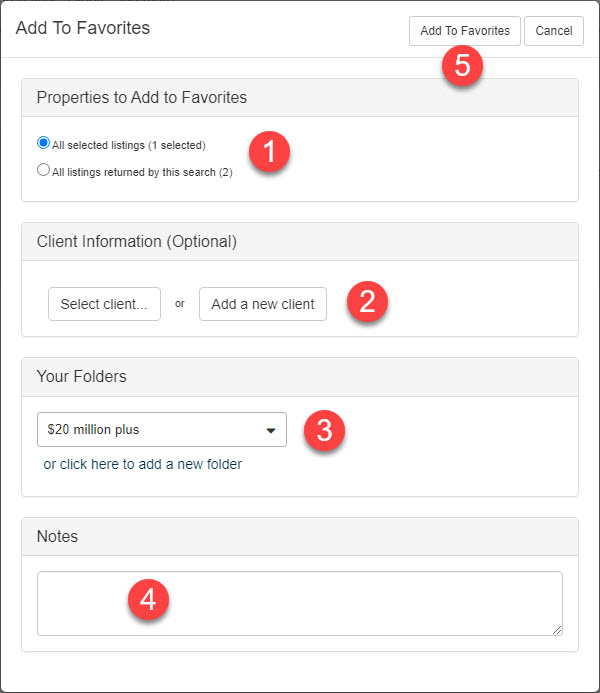The width and height of the screenshot is (600, 693).
Task: Click the "Add To Favorites" dialog title
Action: (83, 28)
